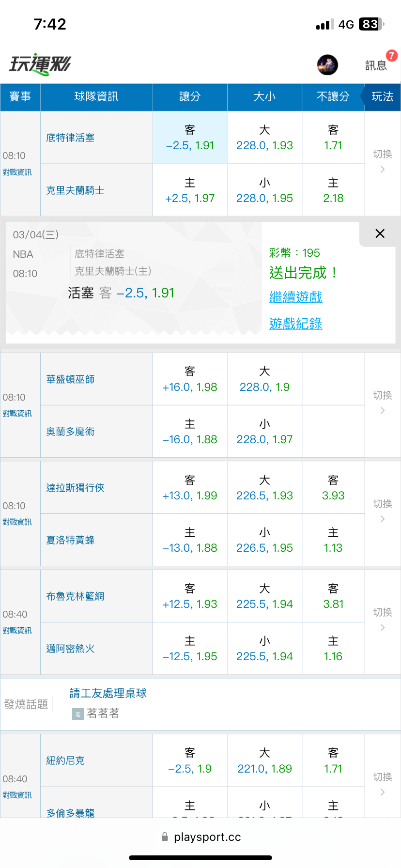
Task: Click 繼續遊戲 link
Action: click(295, 297)
